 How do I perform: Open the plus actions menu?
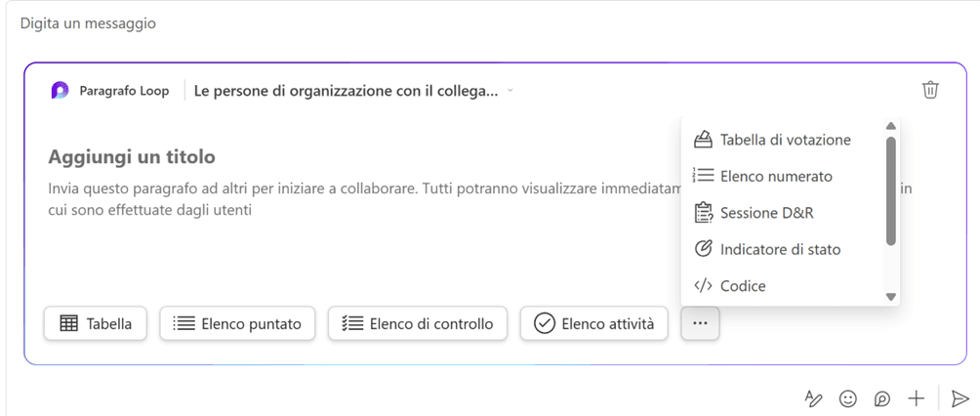(x=916, y=397)
